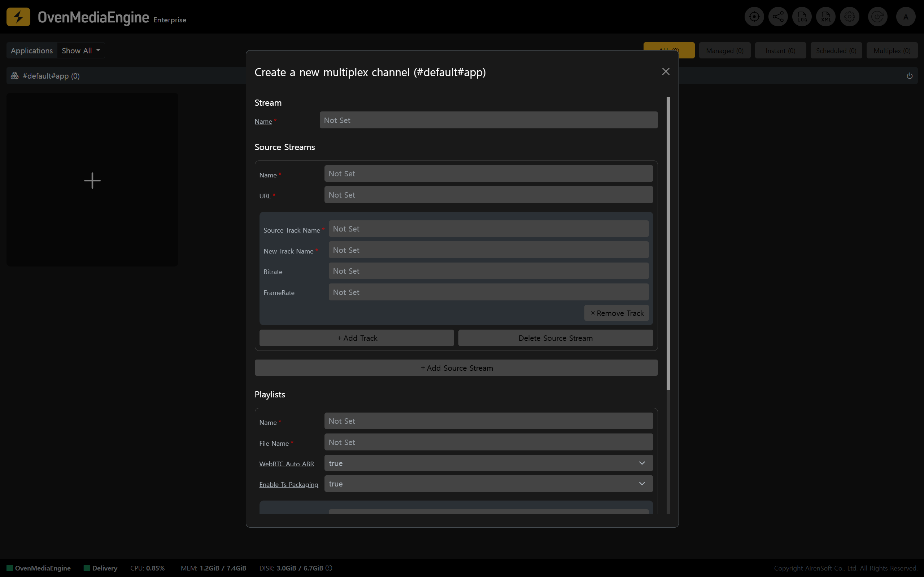Expand the Show All applications dropdown
Screen dimensions: 924x577
tap(81, 50)
